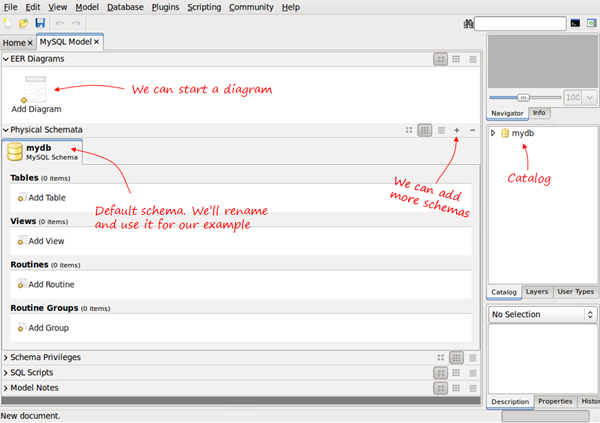
Task: Open the Community menu
Action: [251, 7]
